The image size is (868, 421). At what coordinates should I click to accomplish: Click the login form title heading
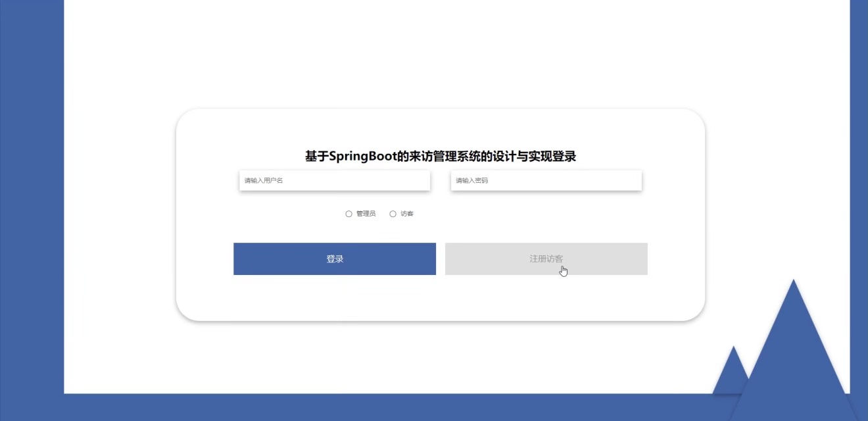coord(441,157)
